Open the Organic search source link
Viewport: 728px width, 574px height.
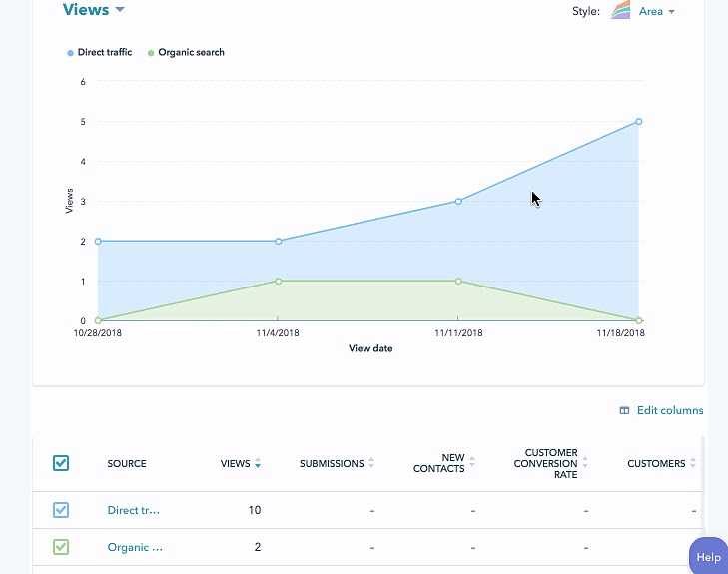[134, 547]
